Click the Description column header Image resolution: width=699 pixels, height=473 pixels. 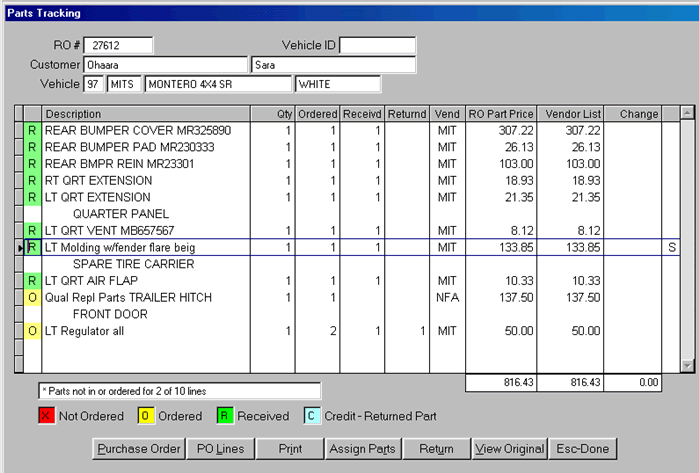coord(145,114)
